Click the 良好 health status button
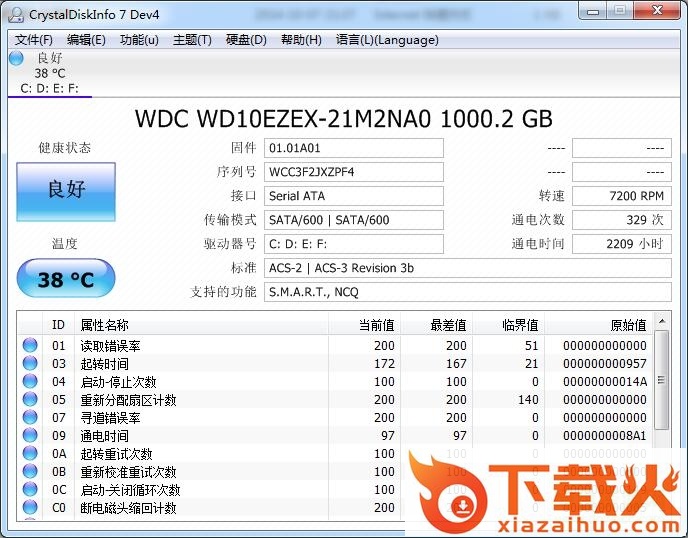The image size is (688, 538). (x=66, y=192)
